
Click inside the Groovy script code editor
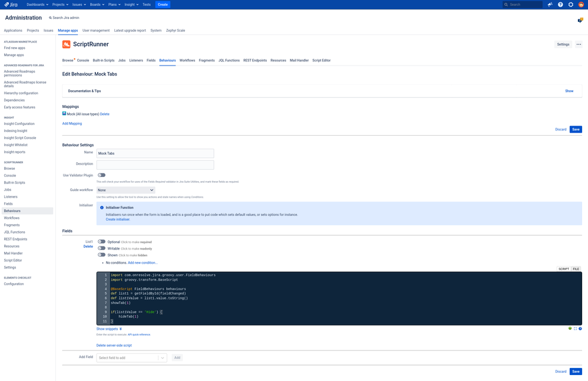coord(339,298)
